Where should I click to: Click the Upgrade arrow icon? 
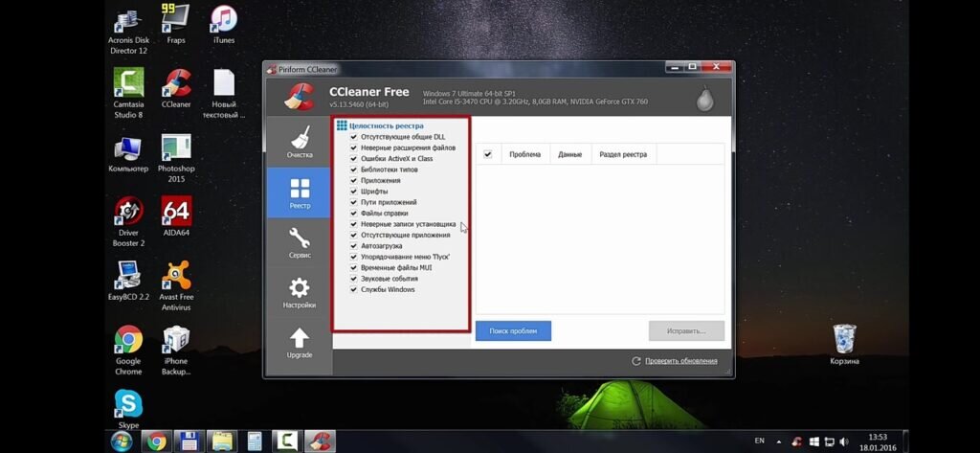300,338
